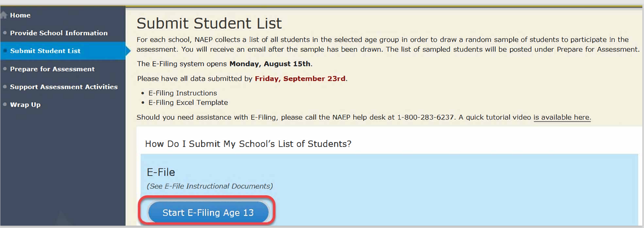The height and width of the screenshot is (228, 644).
Task: Click the house icon beside Home
Action: (x=4, y=15)
